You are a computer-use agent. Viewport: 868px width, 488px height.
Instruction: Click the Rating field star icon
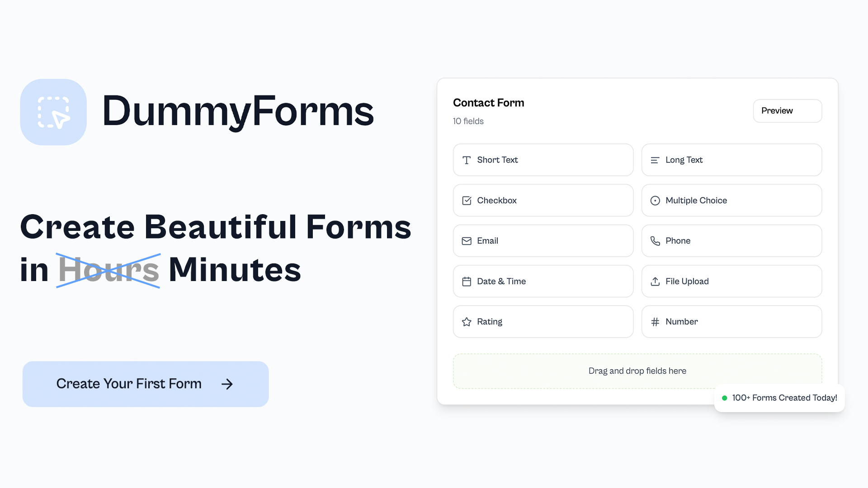(467, 322)
